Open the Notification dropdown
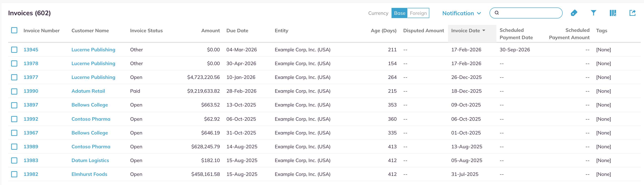The width and height of the screenshot is (644, 185). tap(461, 13)
